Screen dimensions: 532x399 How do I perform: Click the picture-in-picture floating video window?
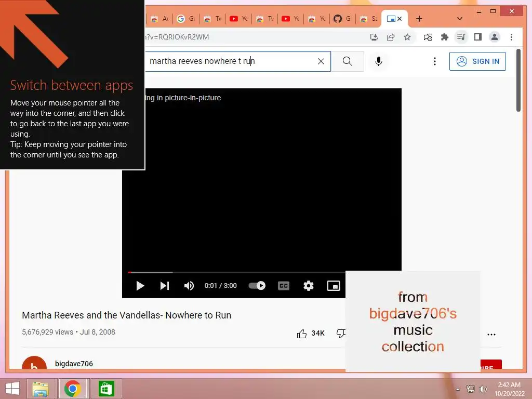[x=413, y=321]
